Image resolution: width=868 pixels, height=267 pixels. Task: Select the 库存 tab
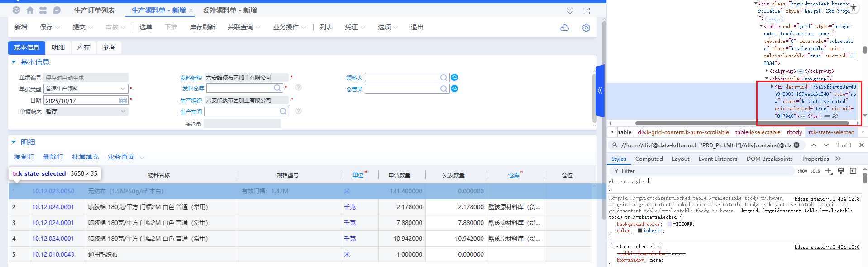tap(84, 47)
